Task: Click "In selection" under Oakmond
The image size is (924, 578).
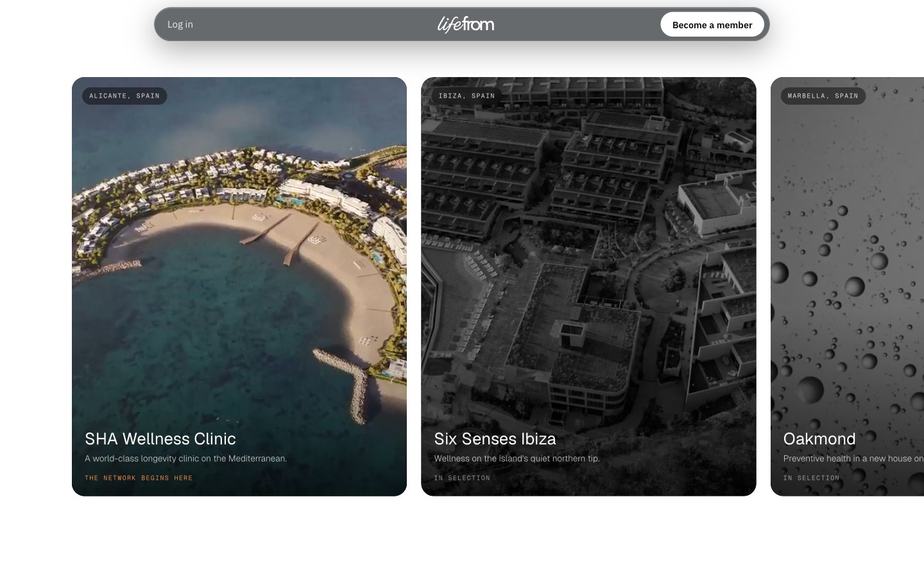Action: coord(811,478)
